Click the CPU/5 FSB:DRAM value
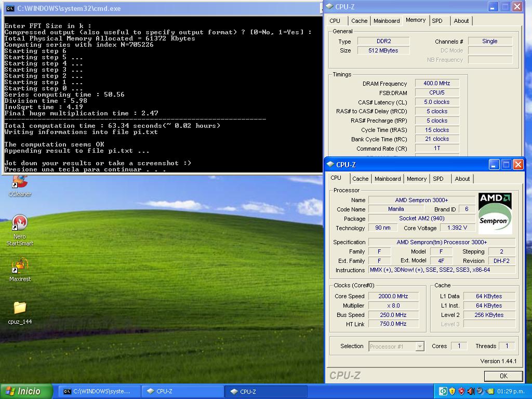 [436, 92]
